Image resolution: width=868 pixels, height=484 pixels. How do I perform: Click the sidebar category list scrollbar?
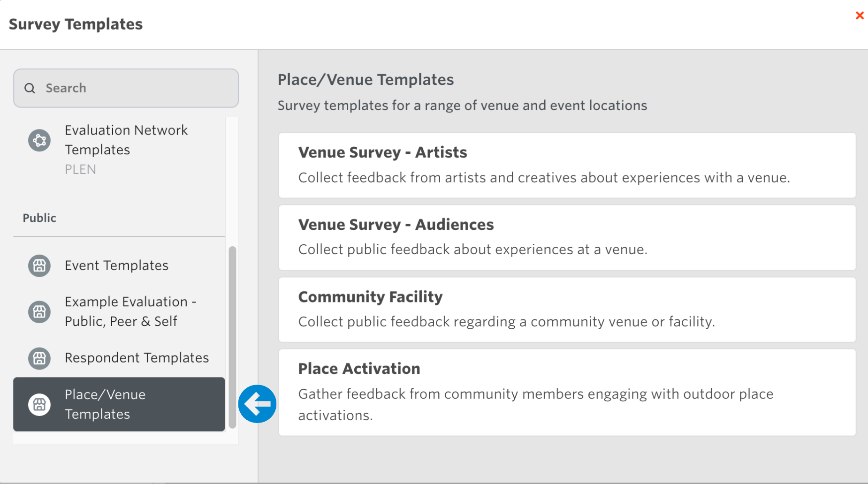click(x=232, y=337)
